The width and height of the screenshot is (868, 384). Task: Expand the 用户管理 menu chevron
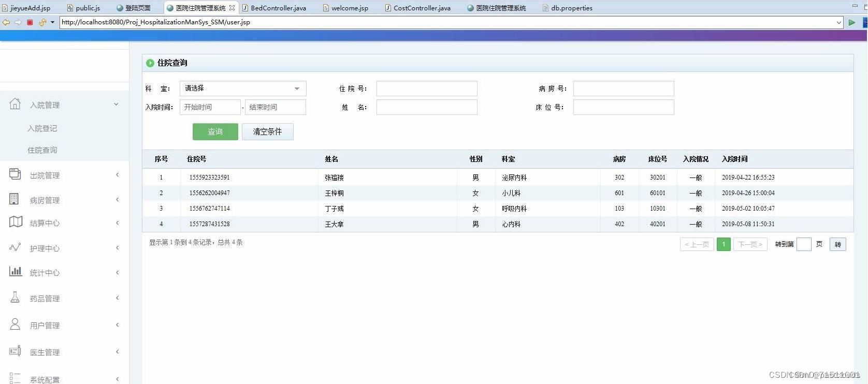click(118, 324)
